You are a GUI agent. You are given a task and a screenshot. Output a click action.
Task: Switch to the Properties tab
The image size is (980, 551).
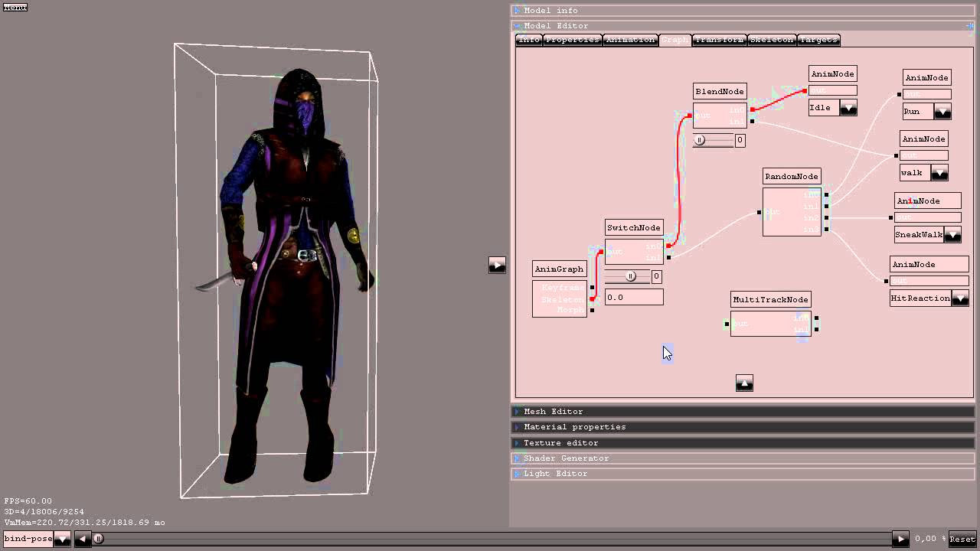(572, 40)
